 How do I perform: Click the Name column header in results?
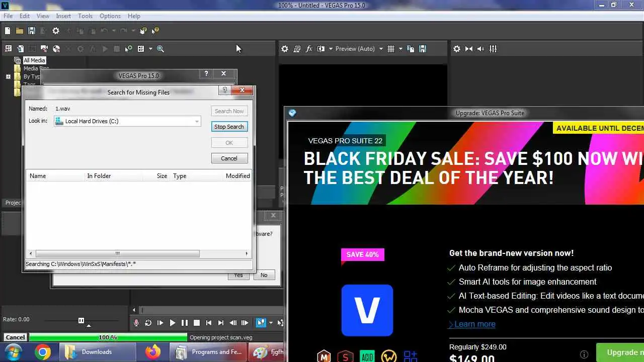click(55, 176)
